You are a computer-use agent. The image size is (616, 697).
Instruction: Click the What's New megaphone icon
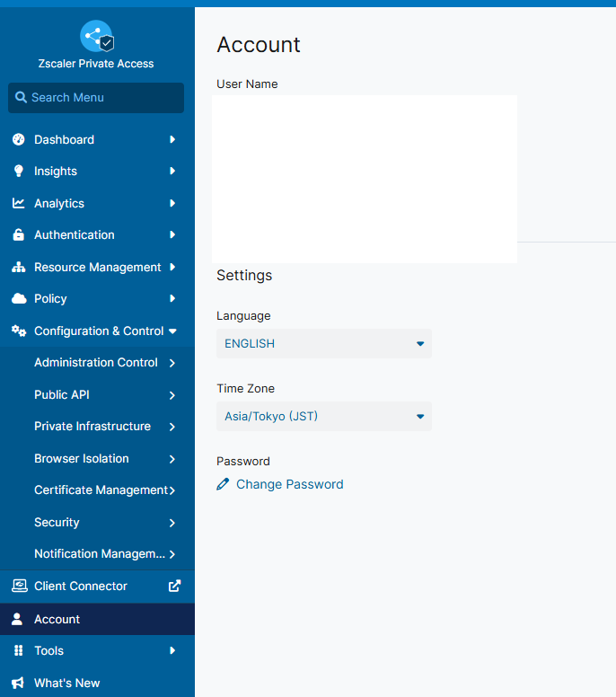[18, 683]
